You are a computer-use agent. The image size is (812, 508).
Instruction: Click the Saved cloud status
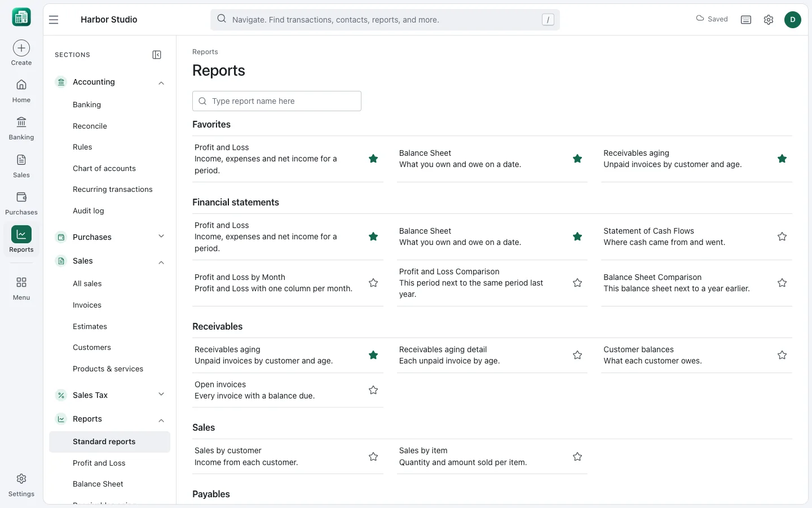point(712,19)
